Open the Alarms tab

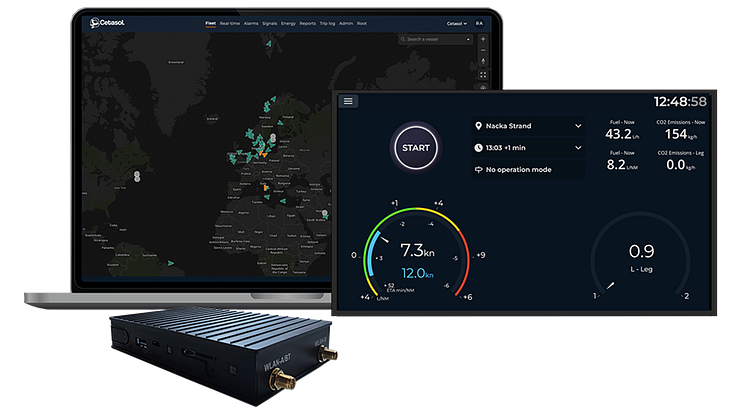pos(250,22)
